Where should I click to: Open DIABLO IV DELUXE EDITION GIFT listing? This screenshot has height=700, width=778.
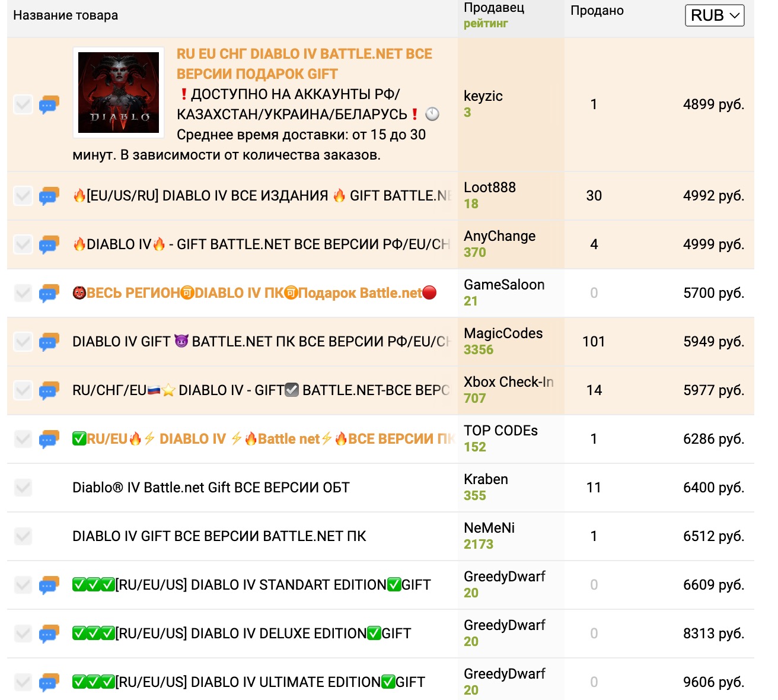pos(241,634)
